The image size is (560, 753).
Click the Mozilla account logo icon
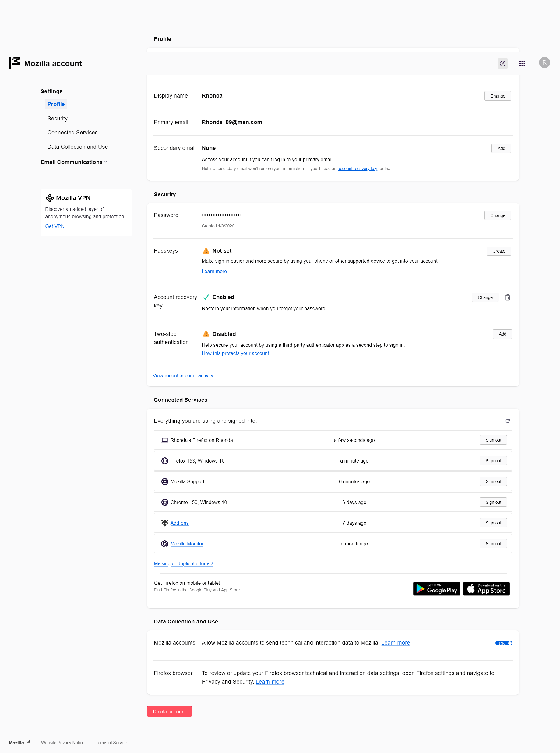(15, 63)
